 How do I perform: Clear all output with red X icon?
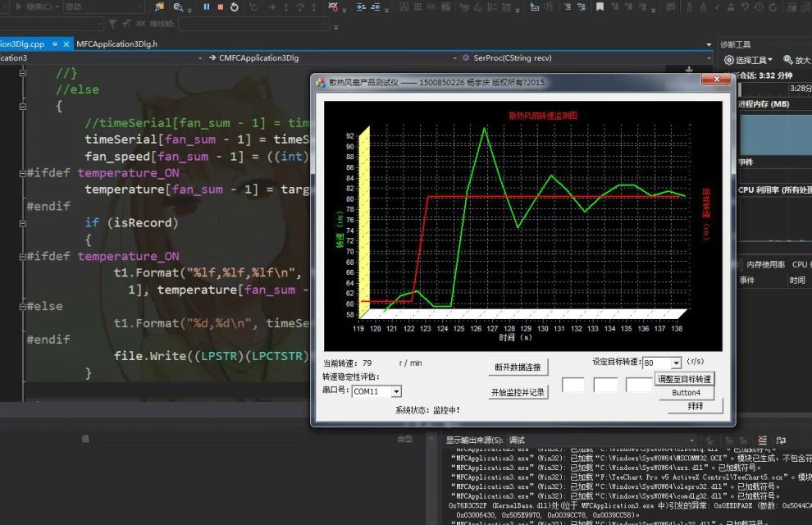764,441
